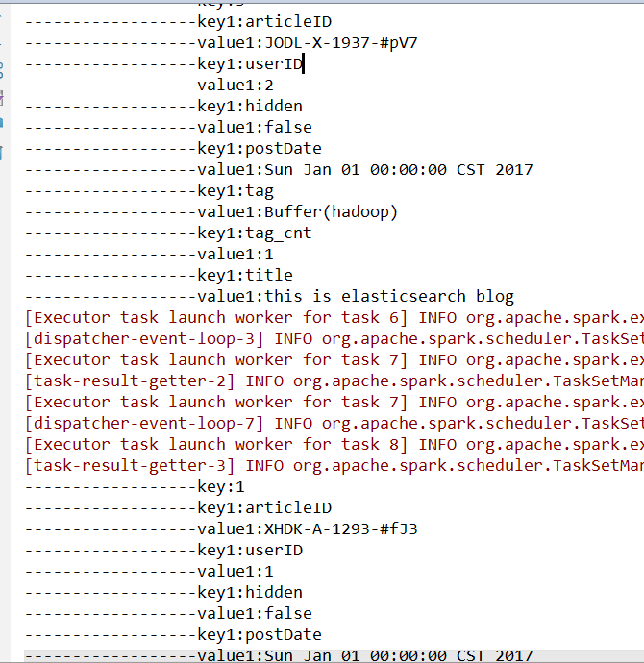Toggle soft-wrap icon in console toolbar
Viewport: 644px width, 663px height.
pyautogui.click(x=2, y=69)
